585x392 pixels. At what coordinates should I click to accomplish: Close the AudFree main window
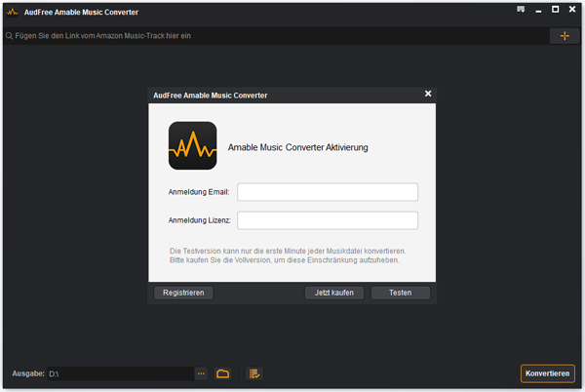pos(572,10)
